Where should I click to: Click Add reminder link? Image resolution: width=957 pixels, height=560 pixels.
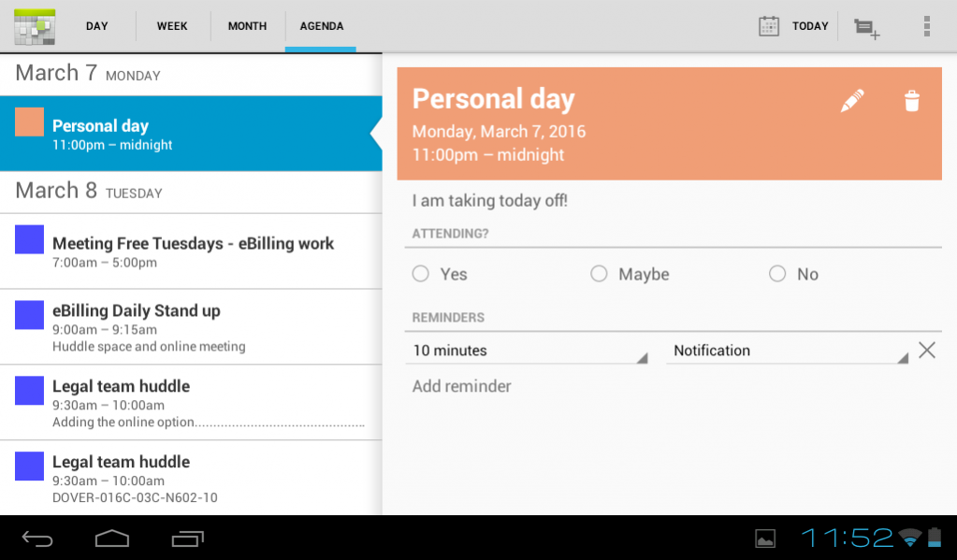461,385
